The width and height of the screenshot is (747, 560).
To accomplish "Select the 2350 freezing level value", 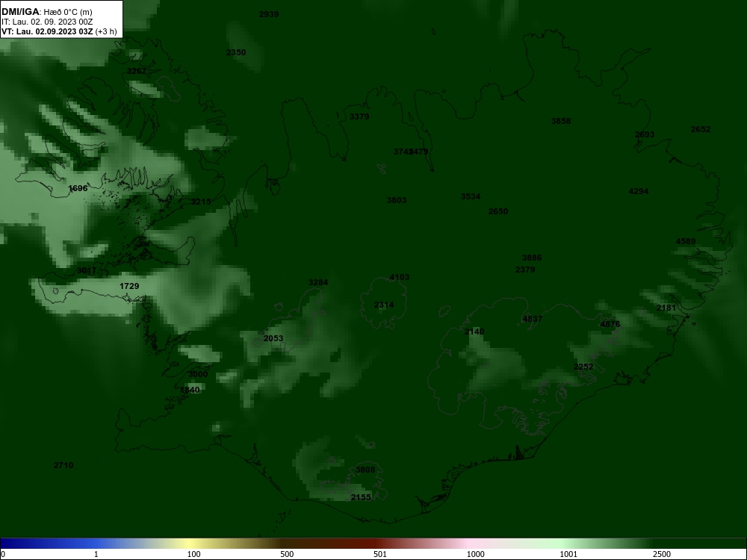I will pos(236,52).
